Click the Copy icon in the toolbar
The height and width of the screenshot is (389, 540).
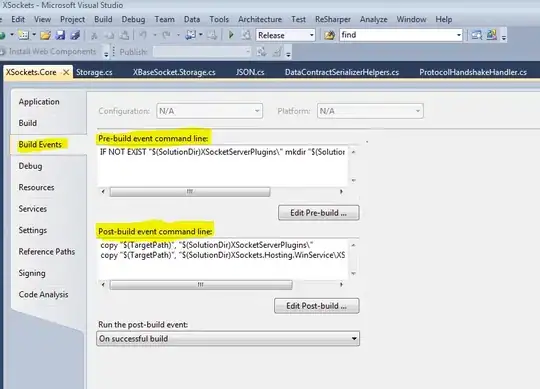[x=109, y=35]
